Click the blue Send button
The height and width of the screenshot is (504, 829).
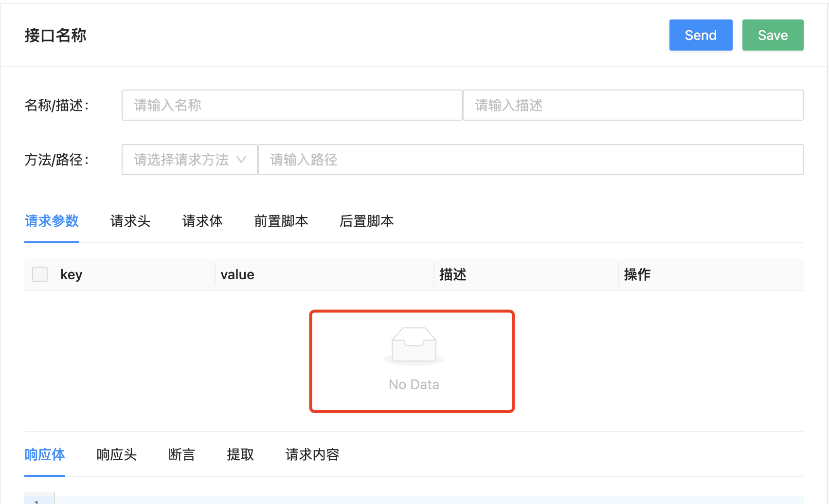tap(701, 35)
